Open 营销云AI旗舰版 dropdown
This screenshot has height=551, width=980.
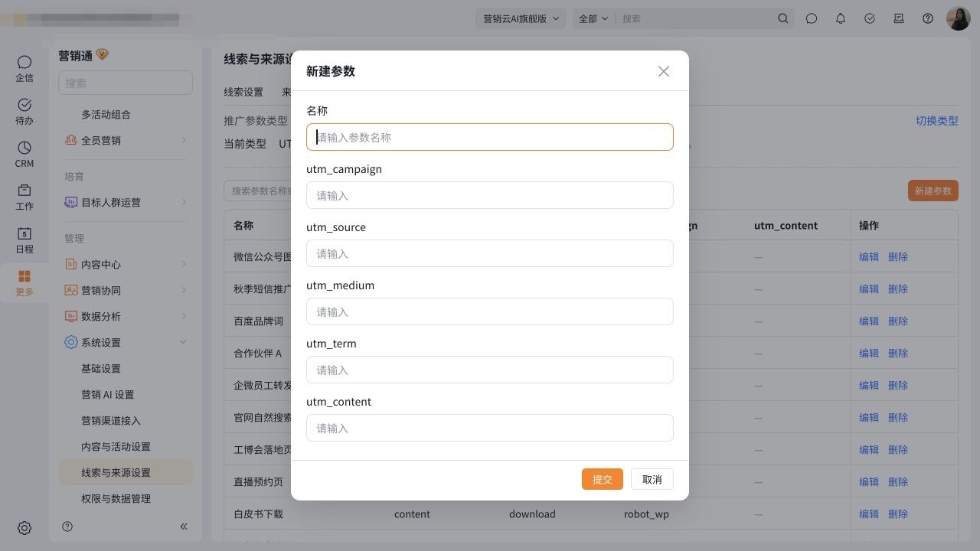tap(521, 18)
